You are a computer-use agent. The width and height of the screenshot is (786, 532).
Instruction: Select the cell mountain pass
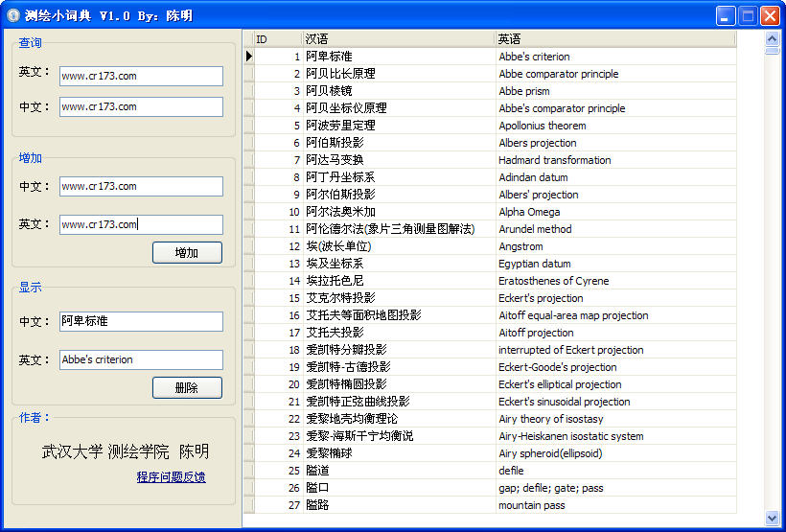point(616,505)
